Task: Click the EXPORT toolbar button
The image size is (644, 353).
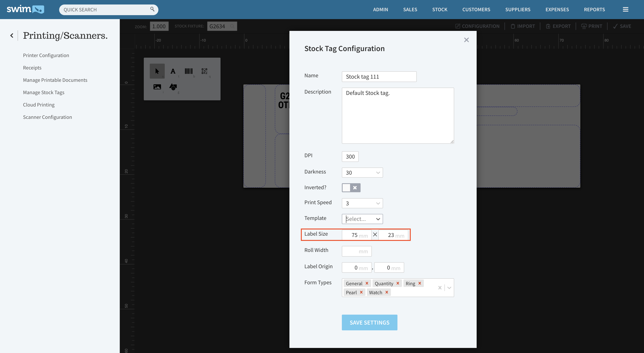Action: coord(558,26)
